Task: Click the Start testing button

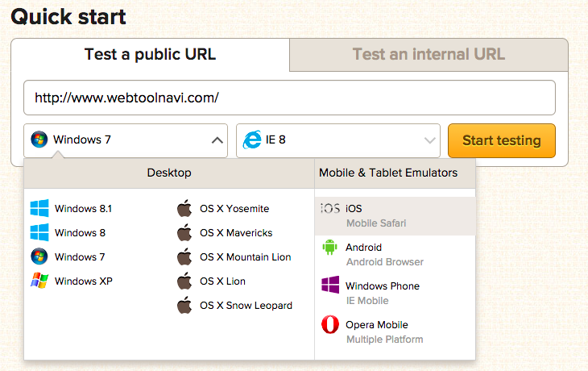Action: pos(502,140)
